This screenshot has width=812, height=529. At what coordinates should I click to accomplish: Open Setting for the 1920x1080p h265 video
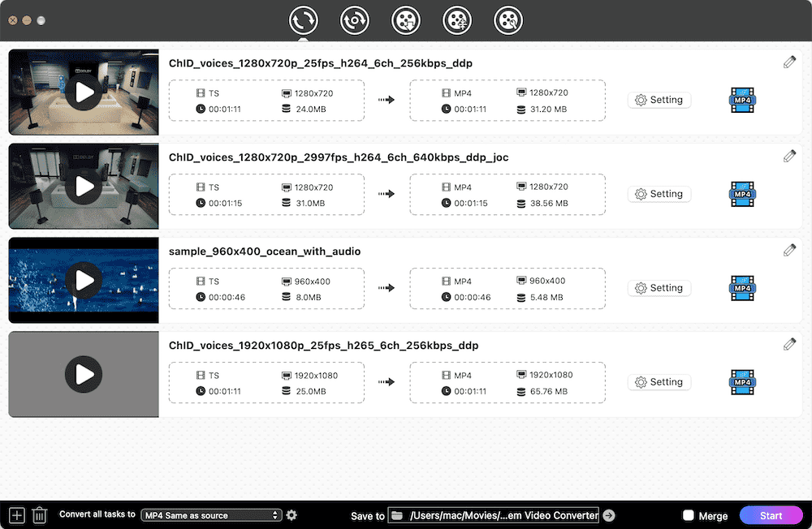point(659,382)
